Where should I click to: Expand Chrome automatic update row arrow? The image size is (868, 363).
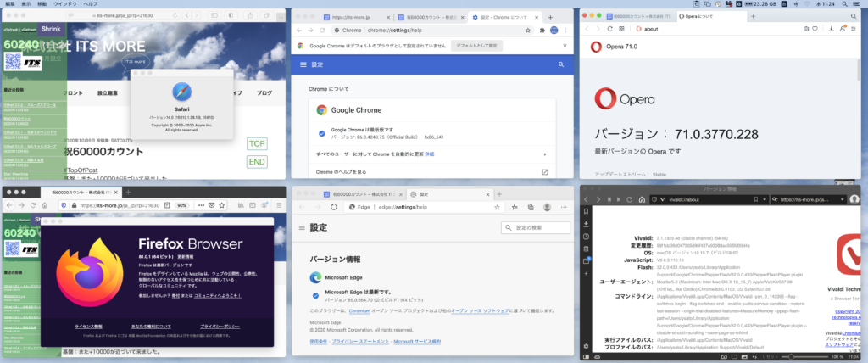544,154
